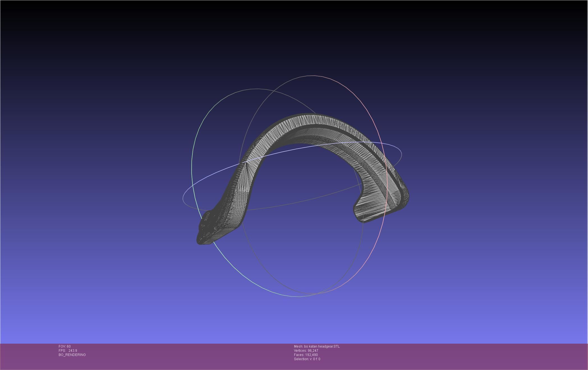This screenshot has width=588, height=370.
Task: Click the FOV: 60 readout
Action: (x=65, y=346)
